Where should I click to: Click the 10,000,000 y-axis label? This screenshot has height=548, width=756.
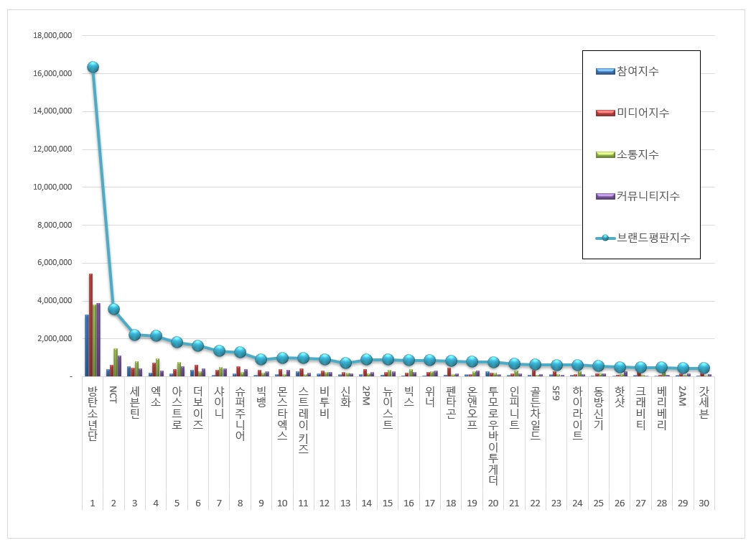52,187
